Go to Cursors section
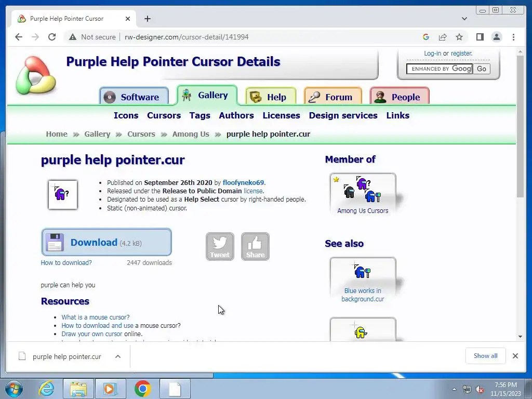The image size is (532, 399). tap(164, 115)
